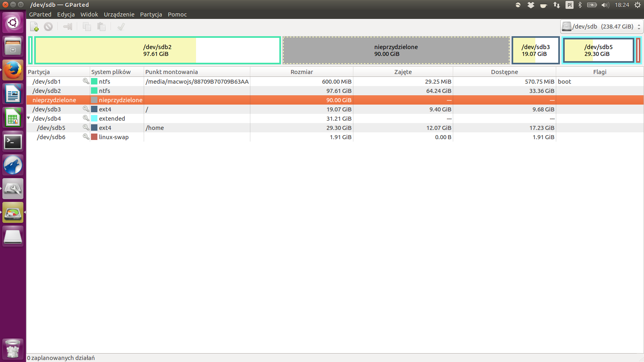Select the nieprzydzielone row in partition list

pyautogui.click(x=335, y=100)
